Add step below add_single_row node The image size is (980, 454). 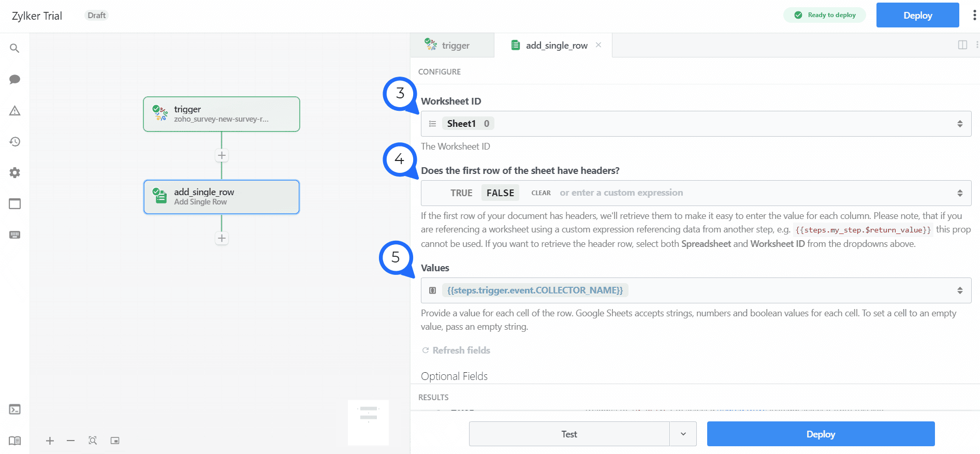click(222, 238)
